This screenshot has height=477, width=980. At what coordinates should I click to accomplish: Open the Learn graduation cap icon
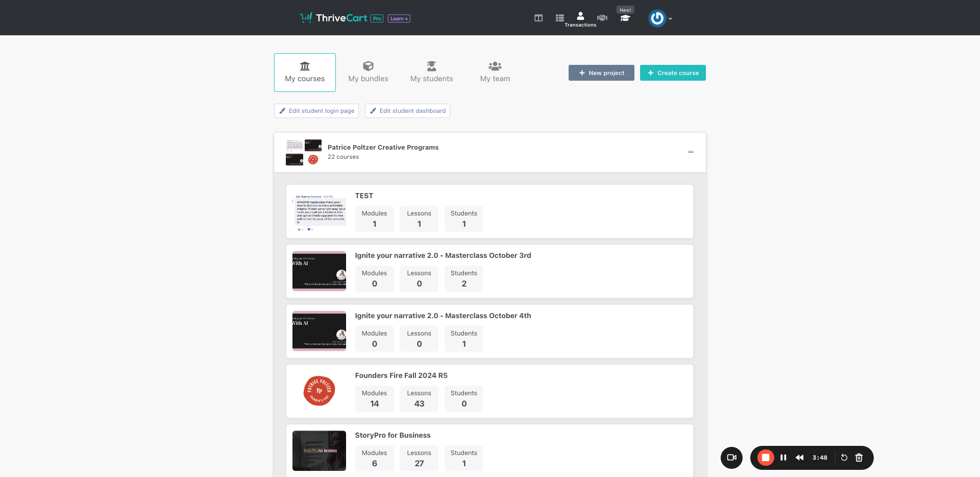tap(625, 18)
